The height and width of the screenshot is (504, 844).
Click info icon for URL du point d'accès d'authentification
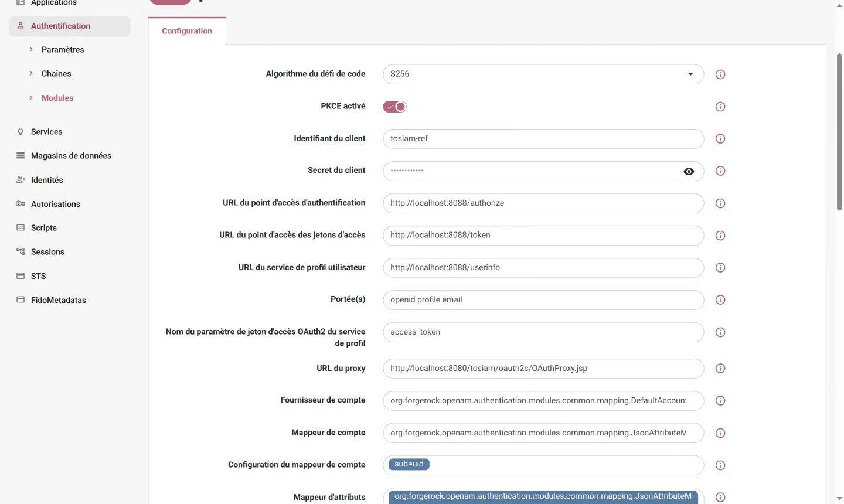(720, 203)
